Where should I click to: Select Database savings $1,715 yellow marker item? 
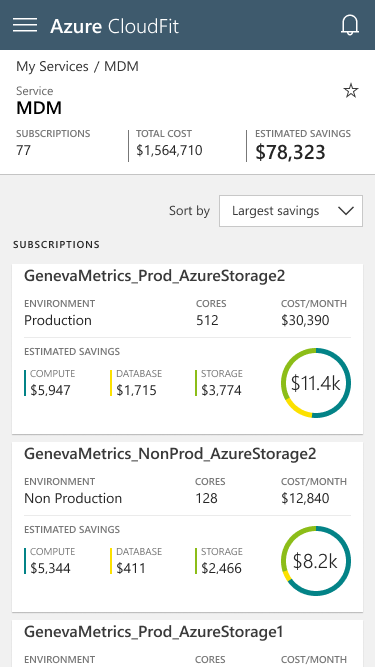pos(136,383)
